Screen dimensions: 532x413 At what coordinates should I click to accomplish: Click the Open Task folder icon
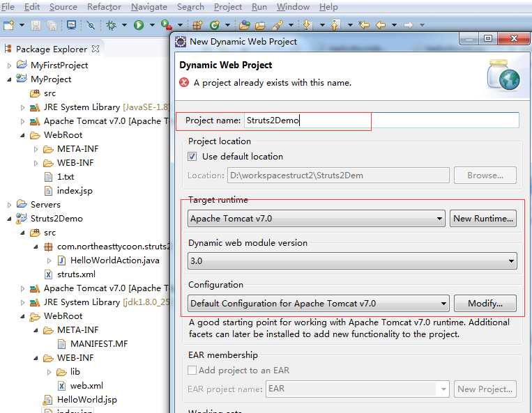260,25
